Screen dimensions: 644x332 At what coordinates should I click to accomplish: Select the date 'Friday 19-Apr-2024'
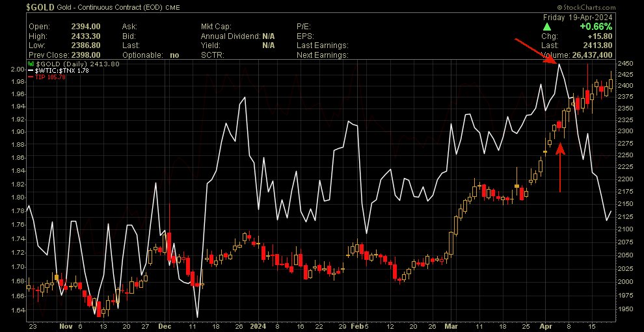coord(578,18)
